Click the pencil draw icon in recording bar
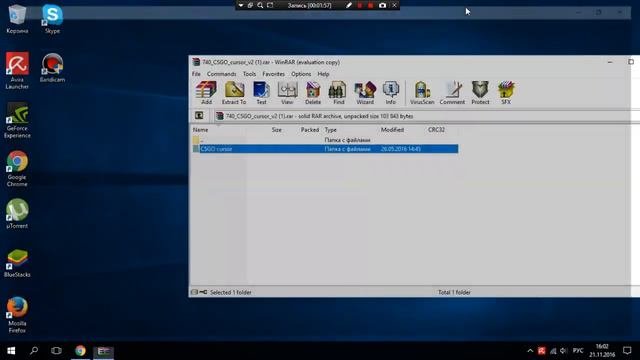 pos(349,5)
